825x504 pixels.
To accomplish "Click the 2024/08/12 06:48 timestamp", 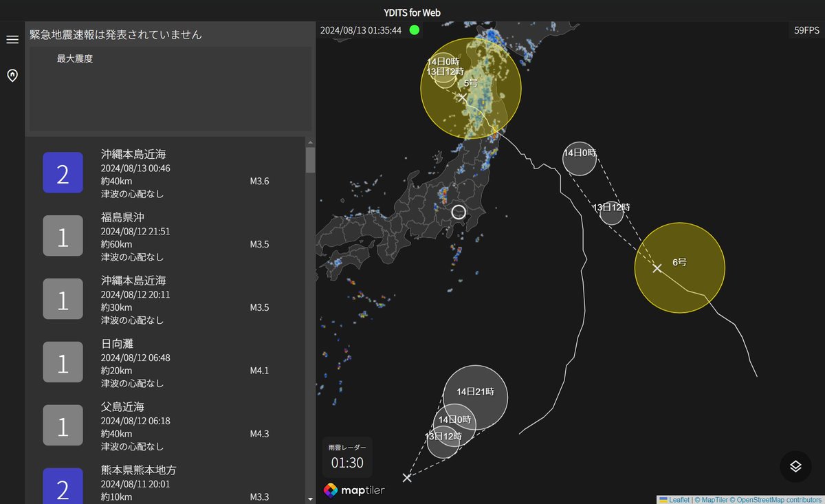I will coord(135,358).
